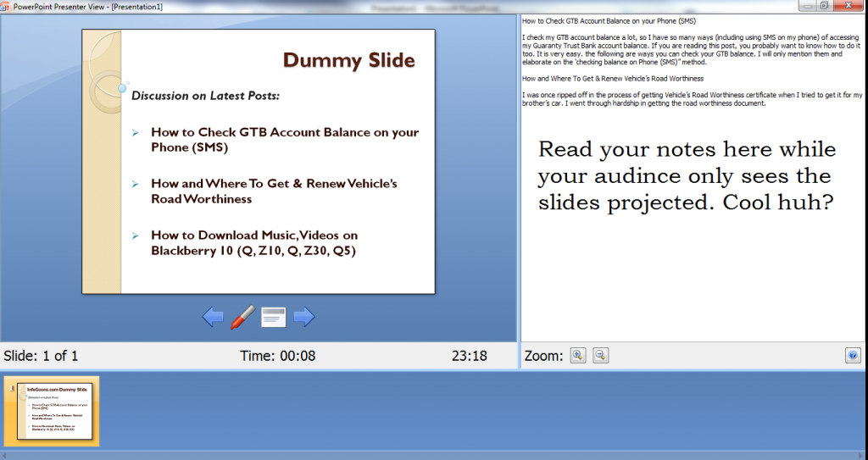This screenshot has height=460, width=868.
Task: Click the notes paragraph starting 'I was once ripped off'
Action: [692, 99]
